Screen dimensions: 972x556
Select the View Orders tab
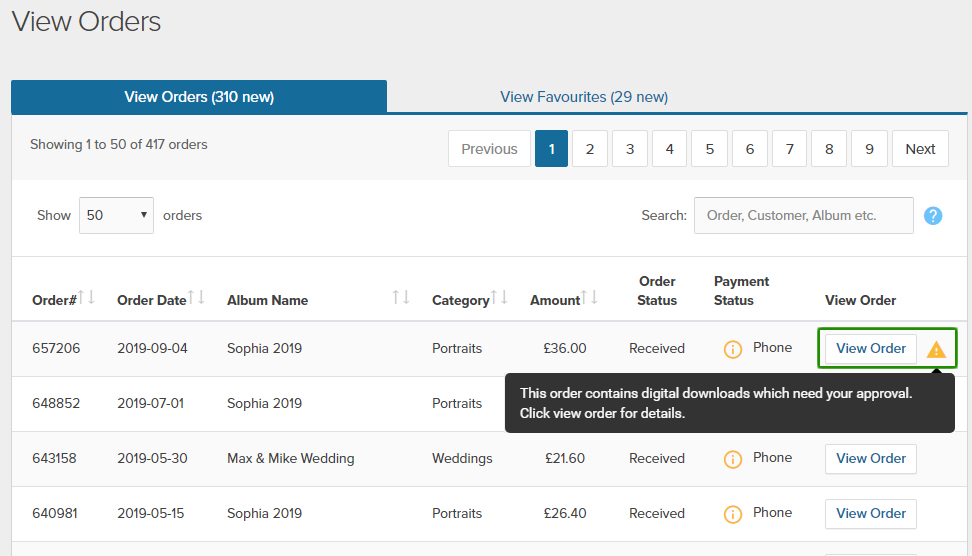click(x=199, y=97)
